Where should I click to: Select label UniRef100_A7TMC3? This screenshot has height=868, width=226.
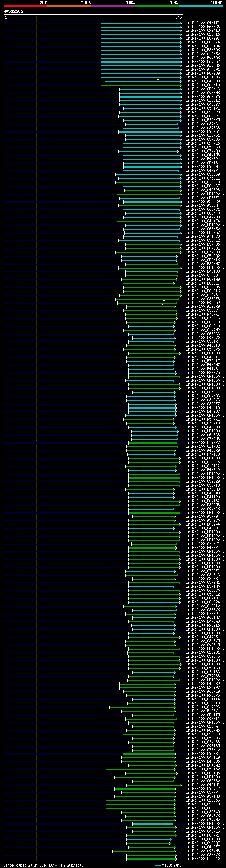[x=203, y=236]
